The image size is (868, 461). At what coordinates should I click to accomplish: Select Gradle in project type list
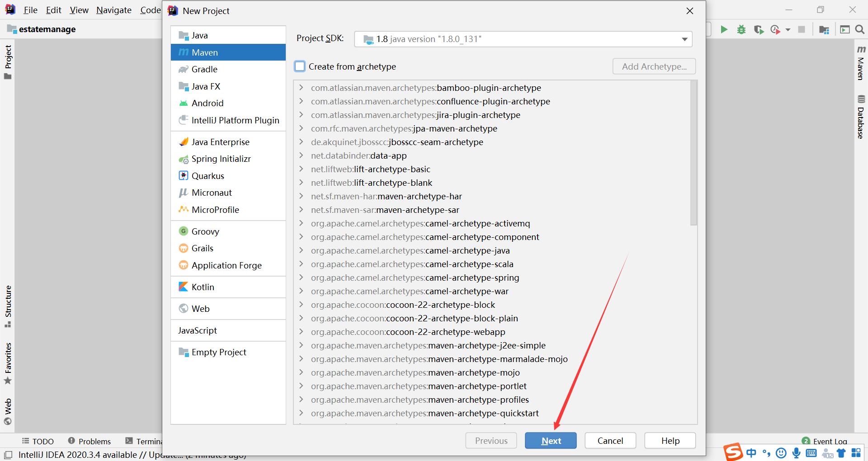pyautogui.click(x=228, y=69)
